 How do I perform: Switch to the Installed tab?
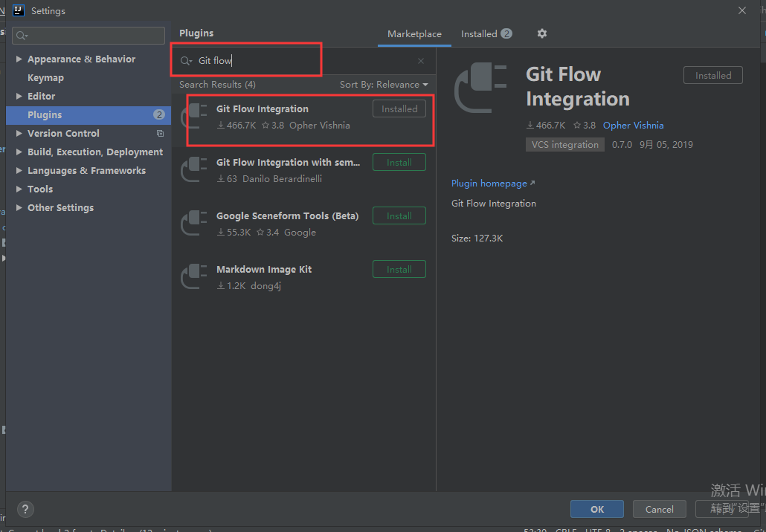[x=486, y=33]
